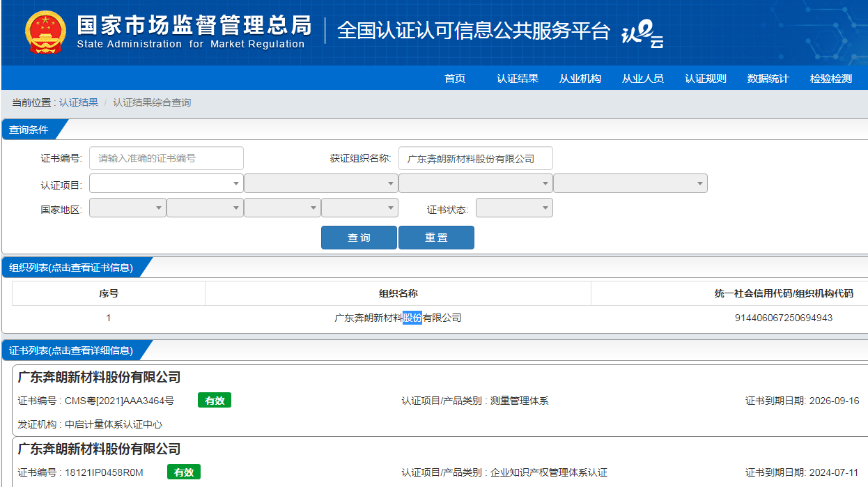Click 全国认证认可信息公共服务平台 platform title

pos(473,31)
